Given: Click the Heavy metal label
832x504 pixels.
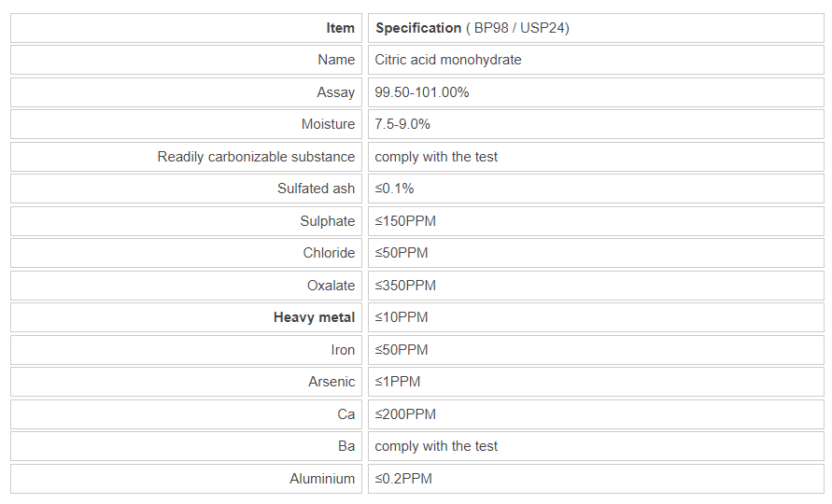Looking at the screenshot, I should pos(314,317).
